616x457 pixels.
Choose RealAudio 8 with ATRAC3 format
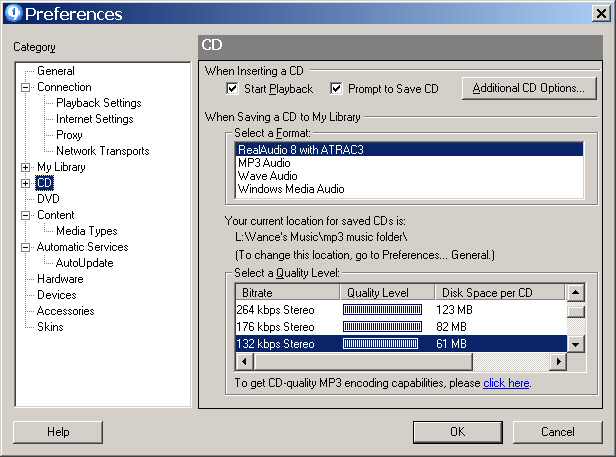pos(409,150)
